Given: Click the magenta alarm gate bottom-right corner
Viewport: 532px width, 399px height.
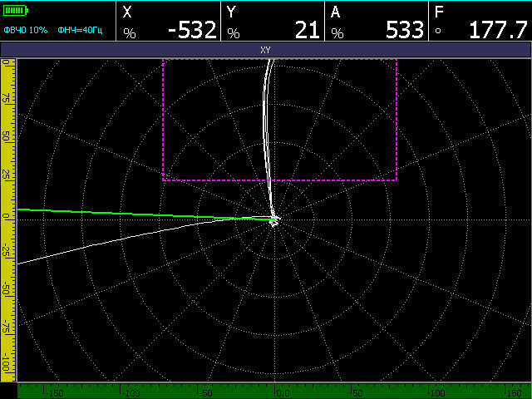Looking at the screenshot, I should pos(396,180).
